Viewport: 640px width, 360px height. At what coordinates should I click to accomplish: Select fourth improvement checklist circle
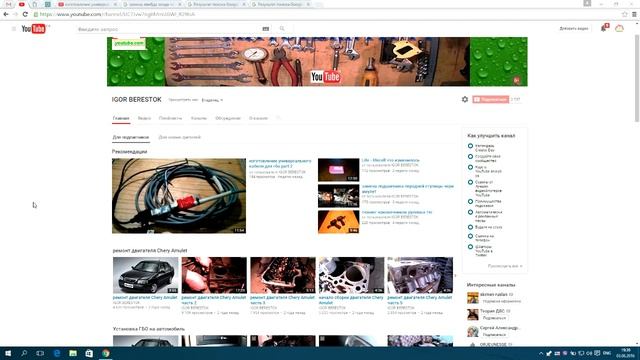pos(470,182)
